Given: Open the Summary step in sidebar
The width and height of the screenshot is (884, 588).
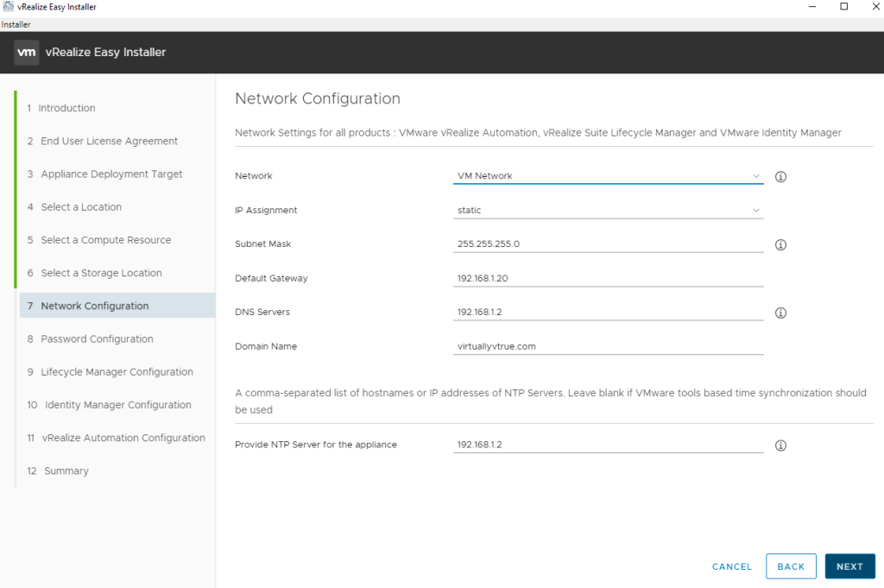Looking at the screenshot, I should (66, 471).
